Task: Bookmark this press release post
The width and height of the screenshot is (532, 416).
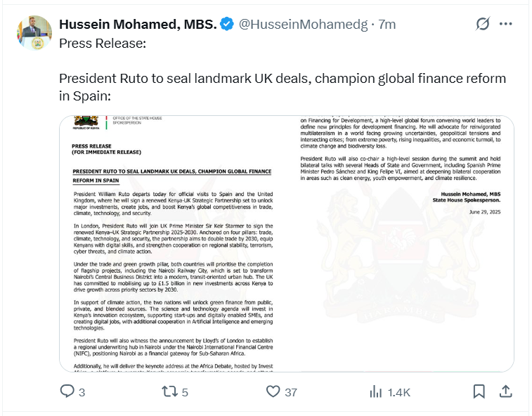Action: (479, 392)
